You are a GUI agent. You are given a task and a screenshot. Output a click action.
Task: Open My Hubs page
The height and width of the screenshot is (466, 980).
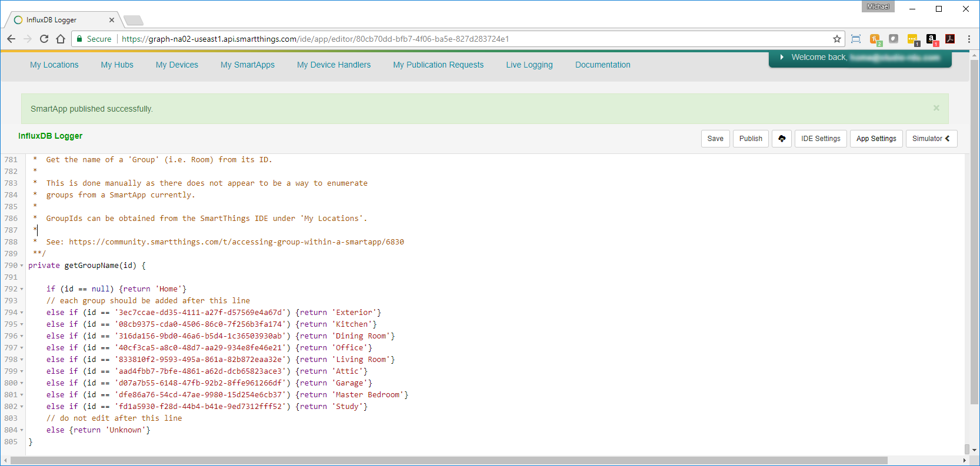click(x=117, y=65)
